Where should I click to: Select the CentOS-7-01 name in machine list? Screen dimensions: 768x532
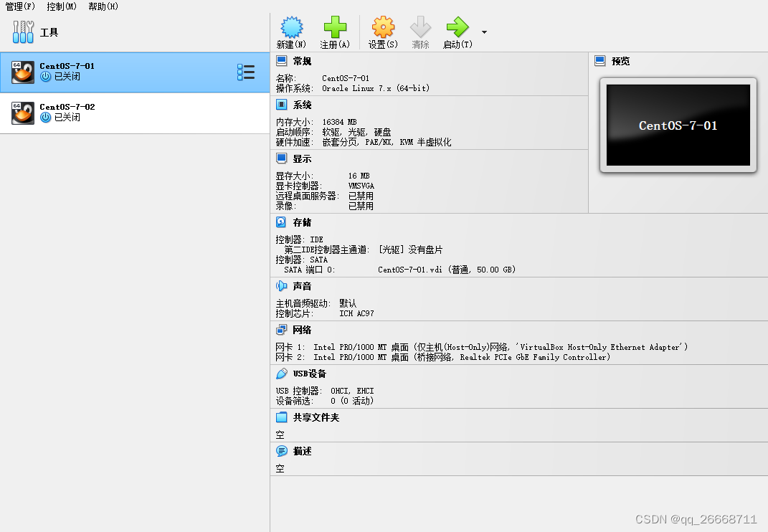pos(67,66)
